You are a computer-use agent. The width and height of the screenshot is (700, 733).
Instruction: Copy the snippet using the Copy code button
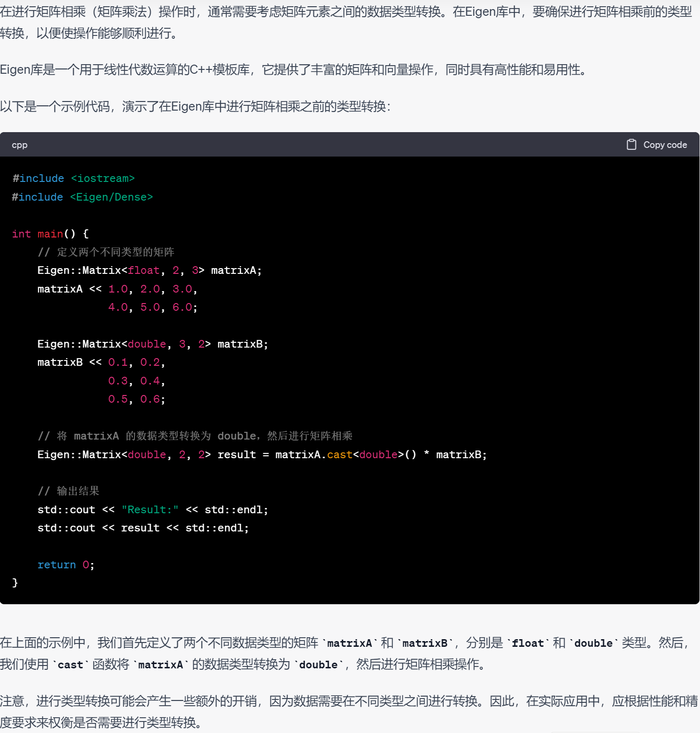656,145
